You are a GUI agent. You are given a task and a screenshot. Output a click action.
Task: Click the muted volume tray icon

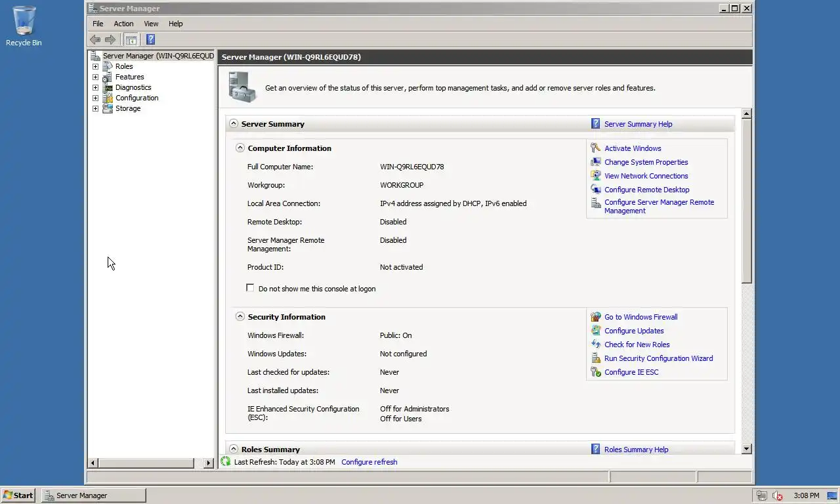778,495
